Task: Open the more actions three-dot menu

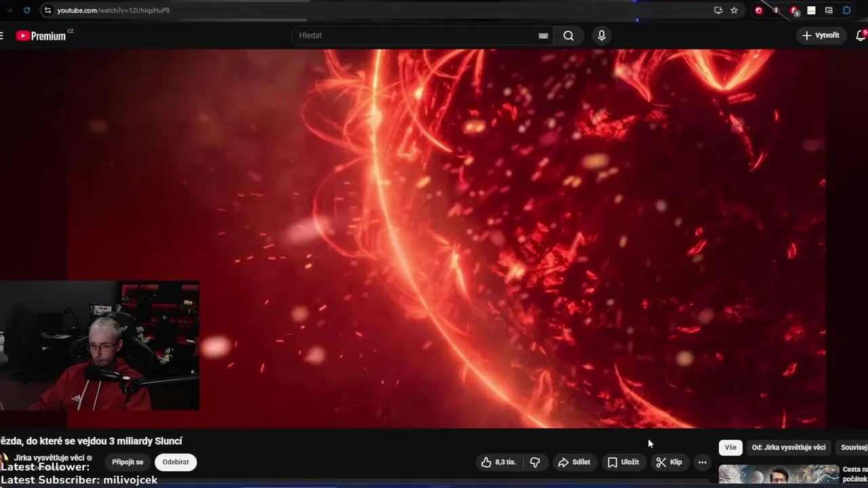Action: [x=703, y=462]
